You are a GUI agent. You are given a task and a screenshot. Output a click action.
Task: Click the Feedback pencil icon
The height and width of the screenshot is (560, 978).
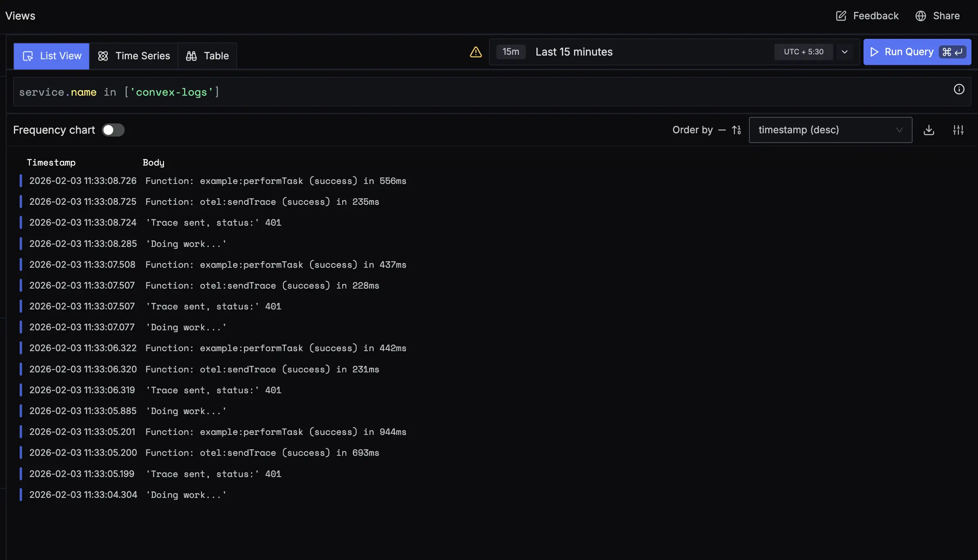point(841,16)
